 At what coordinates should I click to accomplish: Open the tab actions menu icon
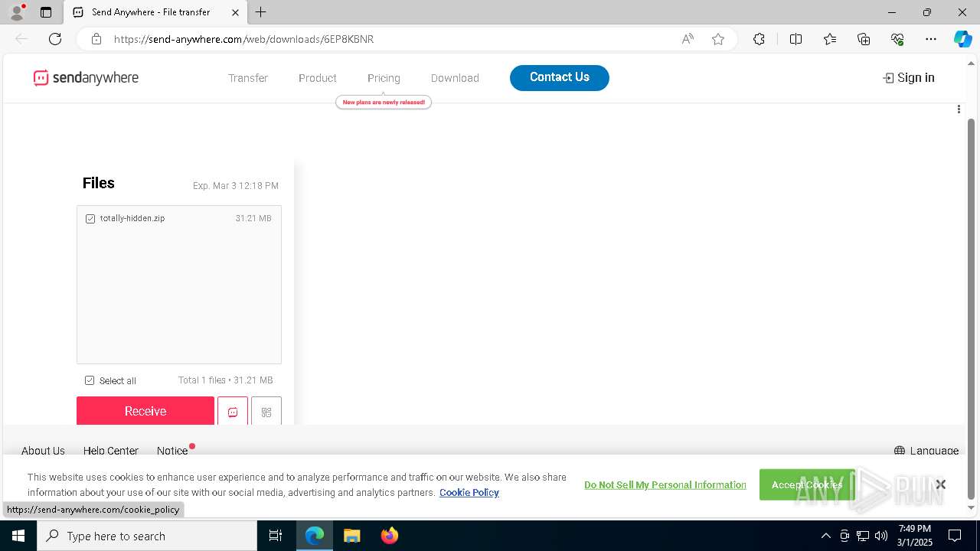[x=46, y=12]
